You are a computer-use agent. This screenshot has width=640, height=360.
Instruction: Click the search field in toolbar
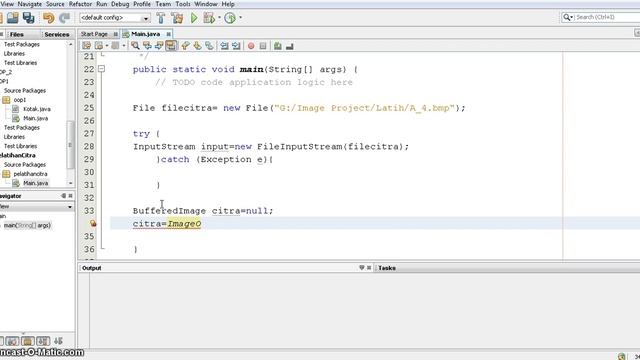[607, 17]
